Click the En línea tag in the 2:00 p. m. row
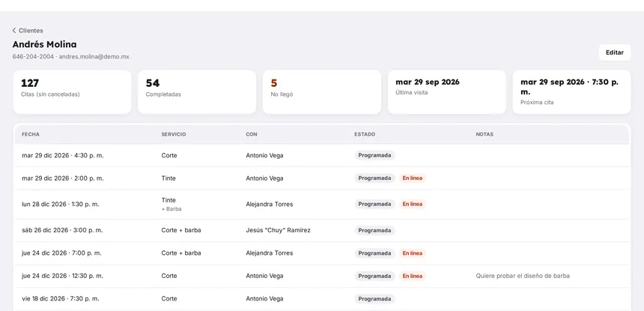This screenshot has width=644, height=311. [413, 178]
